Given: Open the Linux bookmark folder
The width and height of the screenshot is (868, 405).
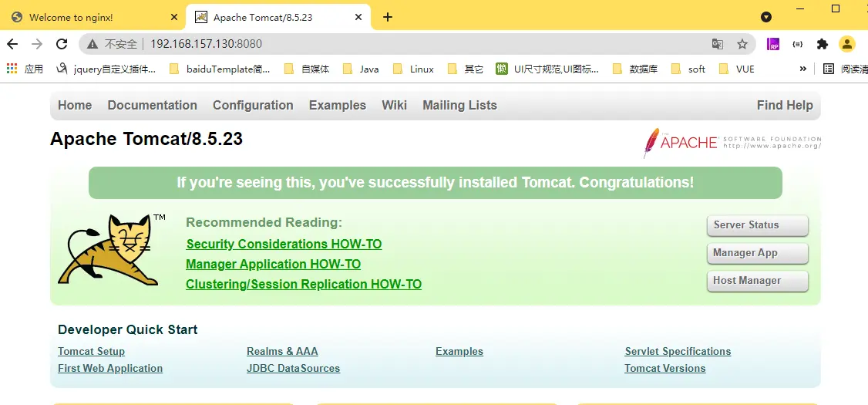Looking at the screenshot, I should click(413, 69).
